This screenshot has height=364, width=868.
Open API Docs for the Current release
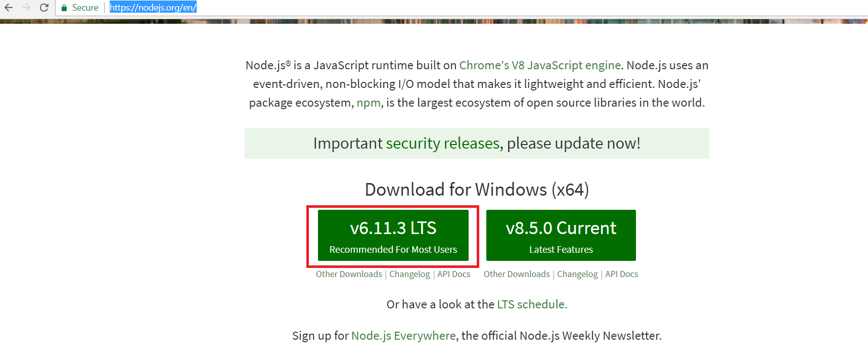click(x=621, y=274)
